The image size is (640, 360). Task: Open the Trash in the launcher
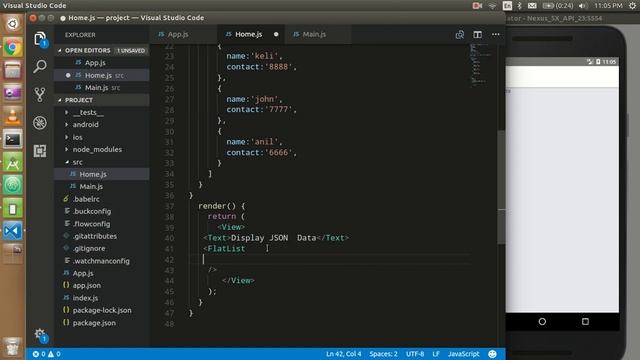pyautogui.click(x=13, y=346)
